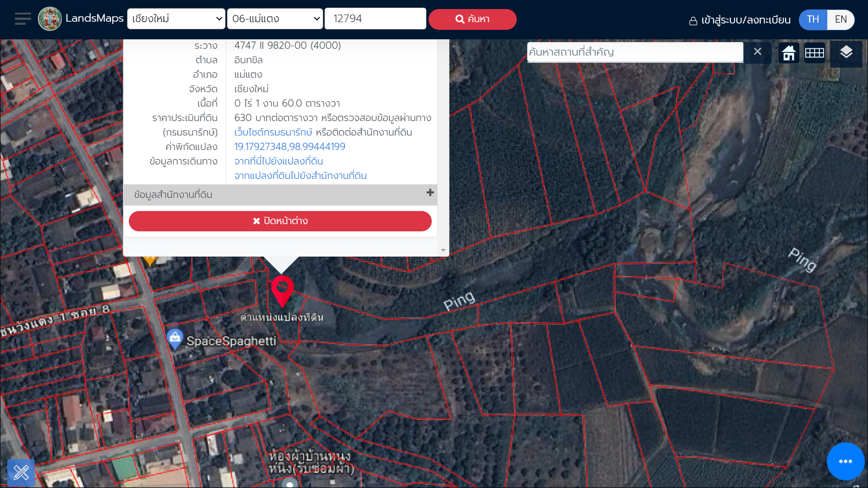Click the red ค้นหา search button
868x488 pixels.
point(472,19)
